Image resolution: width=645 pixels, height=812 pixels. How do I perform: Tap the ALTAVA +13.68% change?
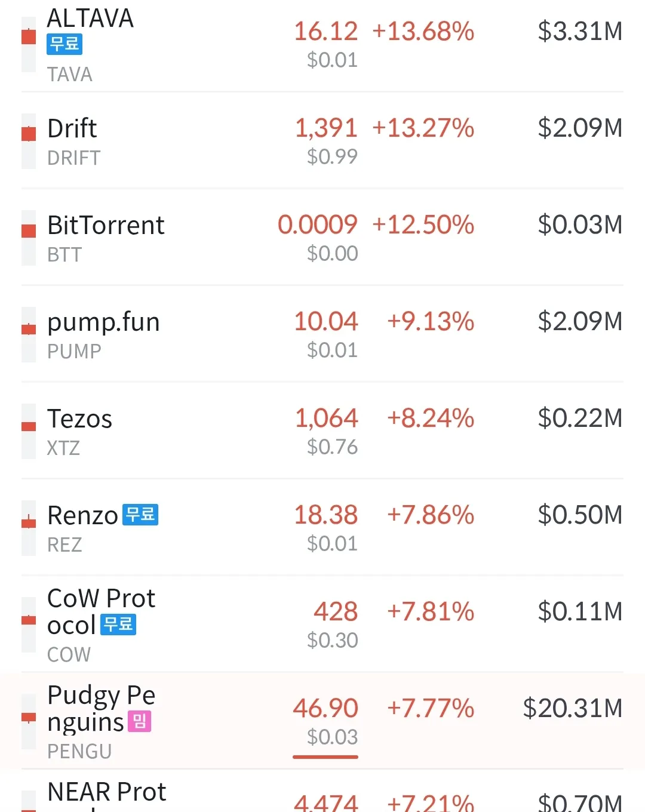click(423, 32)
